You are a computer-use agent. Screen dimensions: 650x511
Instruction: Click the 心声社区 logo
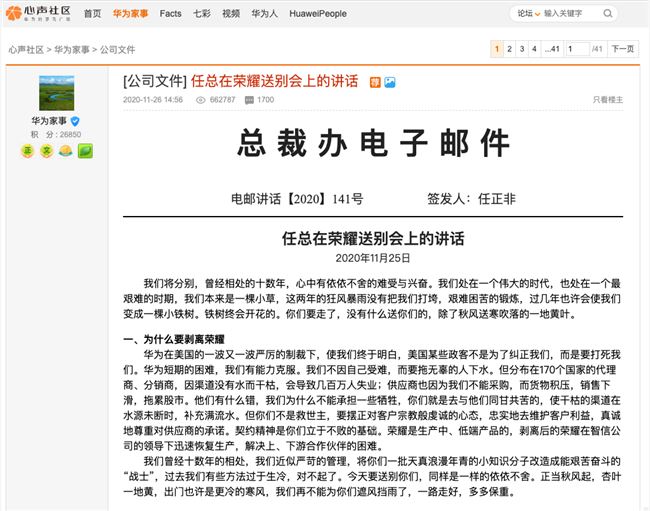(38, 13)
